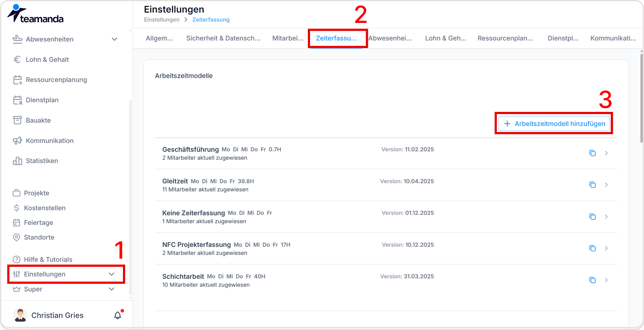Click the Schichtarbeit model name
Viewport: 644px width, 330px height.
click(x=183, y=277)
